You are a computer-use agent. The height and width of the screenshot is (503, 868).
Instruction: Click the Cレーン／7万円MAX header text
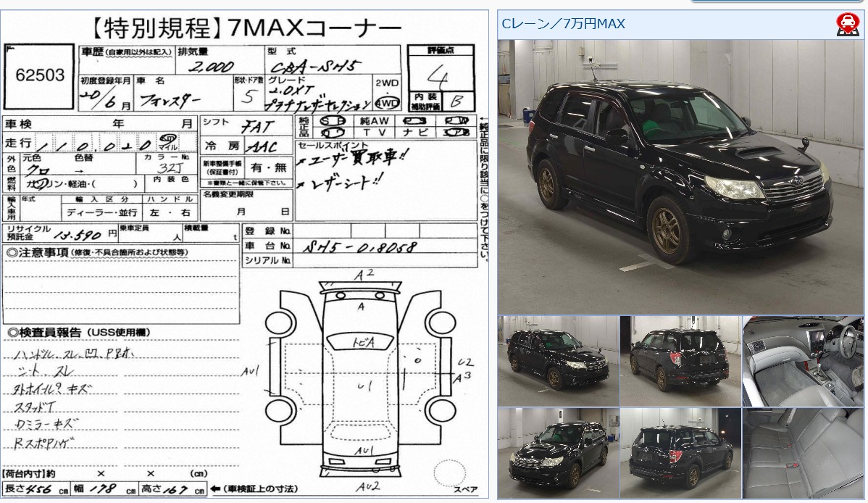[x=563, y=24]
